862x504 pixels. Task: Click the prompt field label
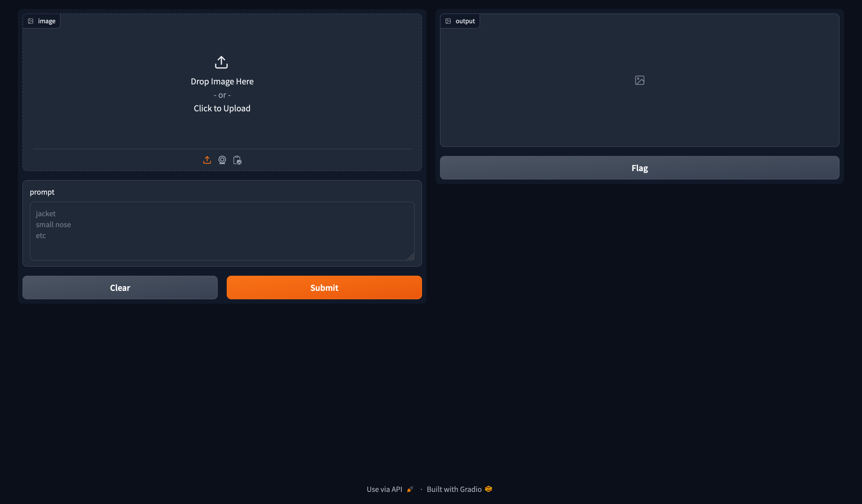pos(42,192)
